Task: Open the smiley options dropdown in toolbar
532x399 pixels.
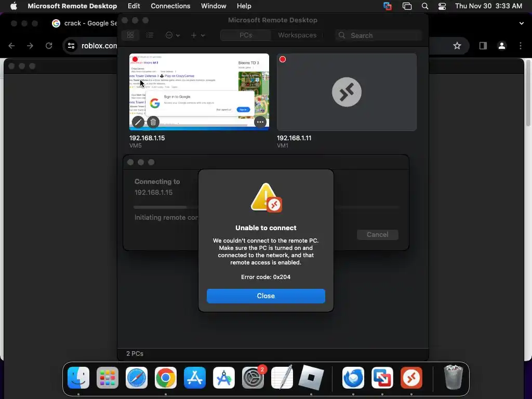Action: pyautogui.click(x=172, y=35)
